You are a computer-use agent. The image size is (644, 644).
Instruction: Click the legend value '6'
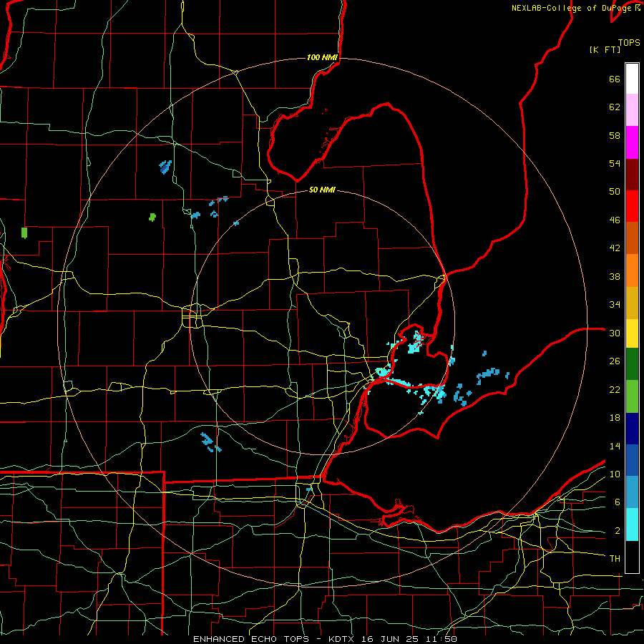click(x=618, y=502)
